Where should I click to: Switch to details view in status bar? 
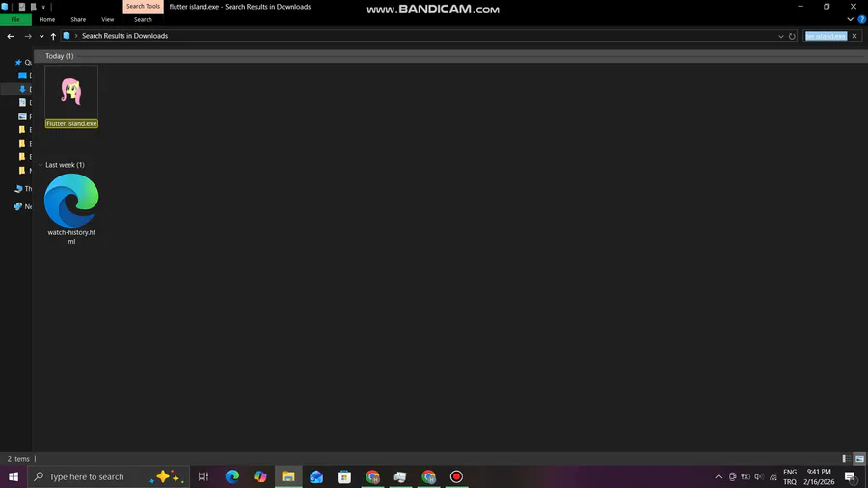[846, 459]
